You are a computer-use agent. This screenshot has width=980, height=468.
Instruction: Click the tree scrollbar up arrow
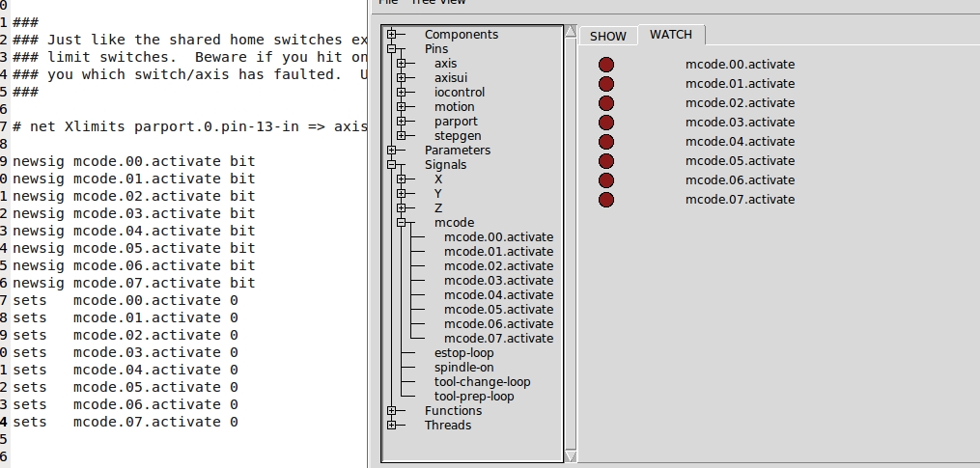(x=571, y=31)
